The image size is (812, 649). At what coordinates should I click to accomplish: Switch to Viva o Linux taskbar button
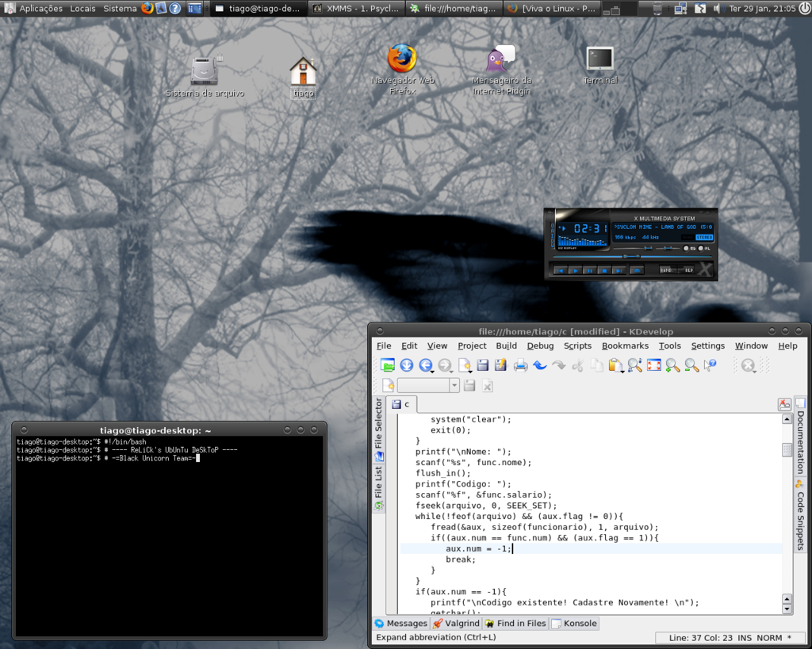tap(552, 8)
